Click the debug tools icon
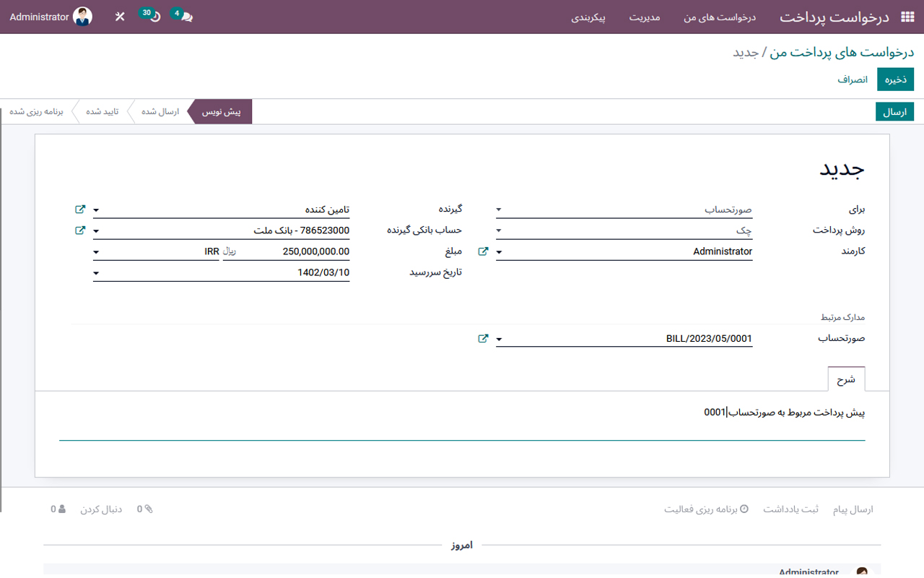The width and height of the screenshot is (924, 578). pyautogui.click(x=120, y=17)
